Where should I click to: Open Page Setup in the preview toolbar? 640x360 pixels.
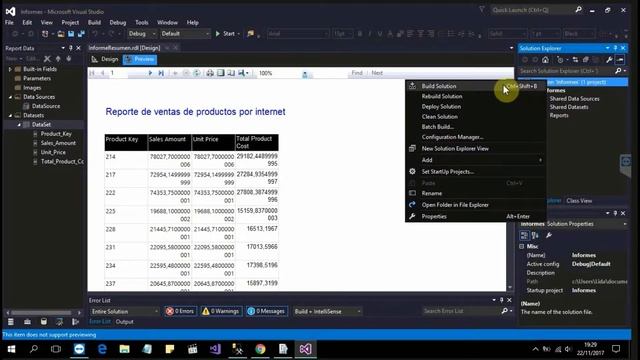pos(231,73)
